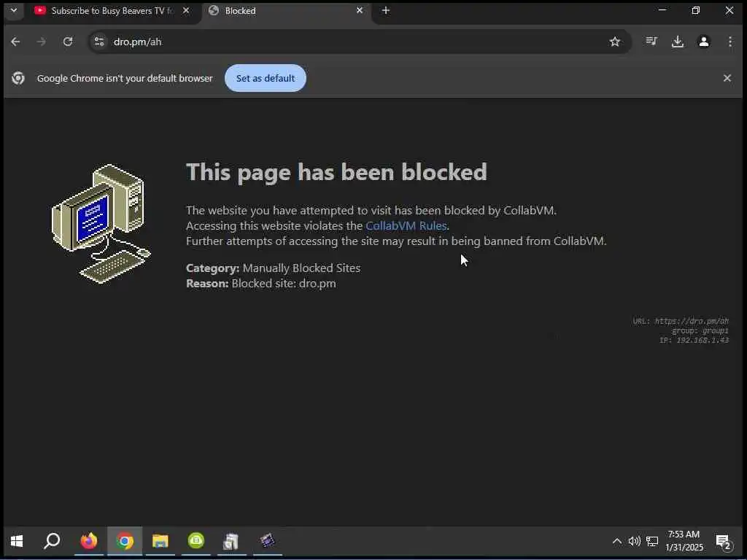Viewport: 747px width, 560px height.
Task: Restore down the Chrome window
Action: (x=695, y=10)
